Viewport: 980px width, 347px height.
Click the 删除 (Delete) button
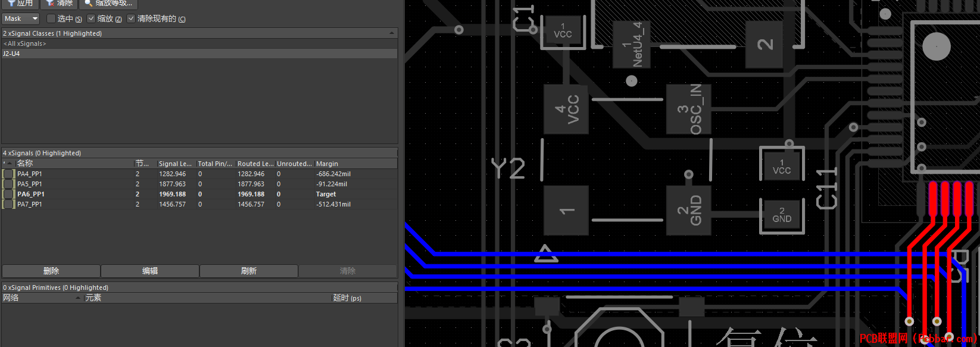(51, 271)
